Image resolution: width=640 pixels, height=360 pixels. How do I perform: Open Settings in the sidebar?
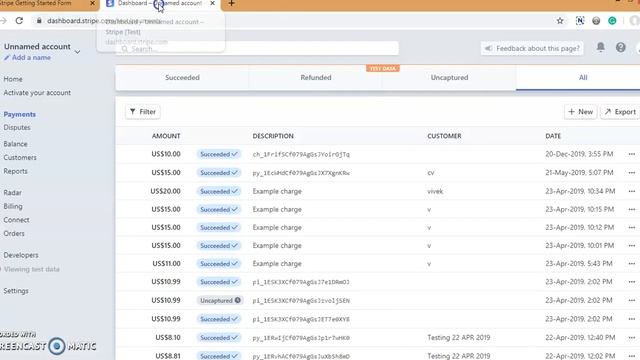pos(16,291)
